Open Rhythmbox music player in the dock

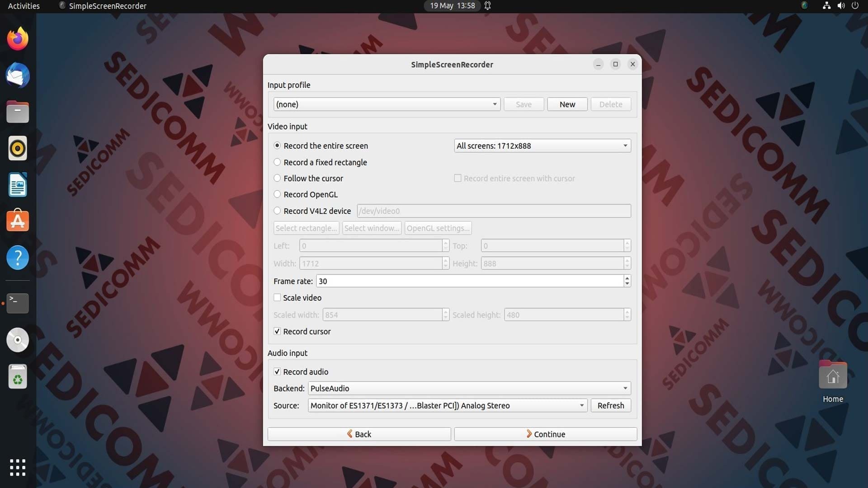tap(18, 148)
